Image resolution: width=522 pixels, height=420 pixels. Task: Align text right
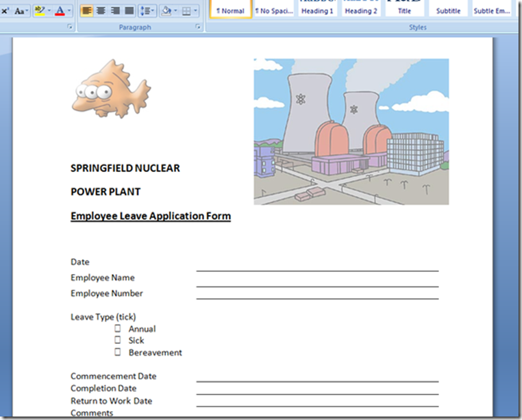115,11
